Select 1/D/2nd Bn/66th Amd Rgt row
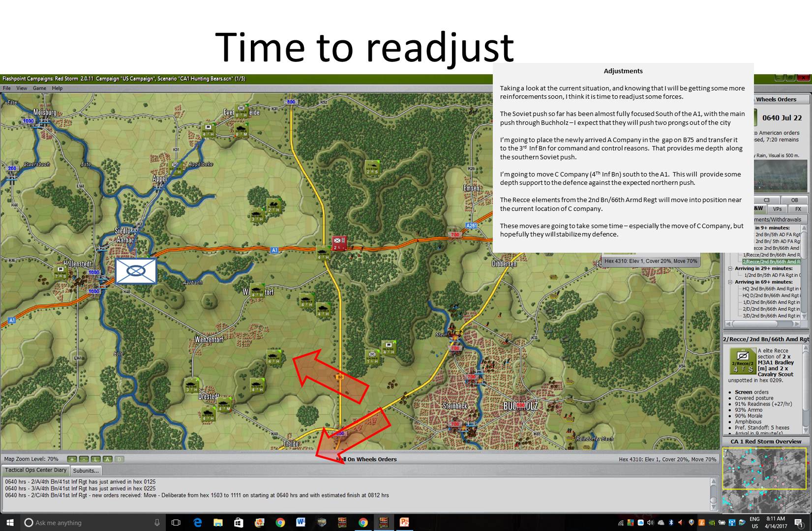 point(772,302)
